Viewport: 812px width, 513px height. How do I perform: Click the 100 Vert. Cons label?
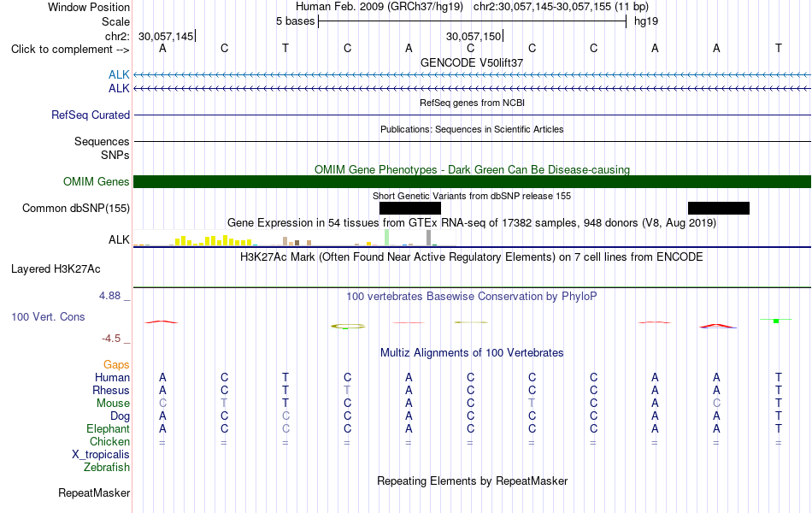pyautogui.click(x=48, y=316)
